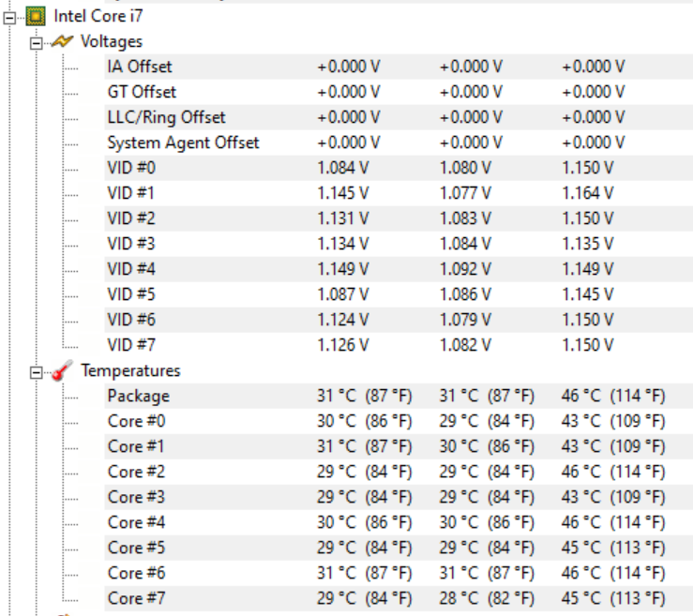The image size is (693, 616).
Task: Select the VID #0 row
Action: (x=399, y=168)
